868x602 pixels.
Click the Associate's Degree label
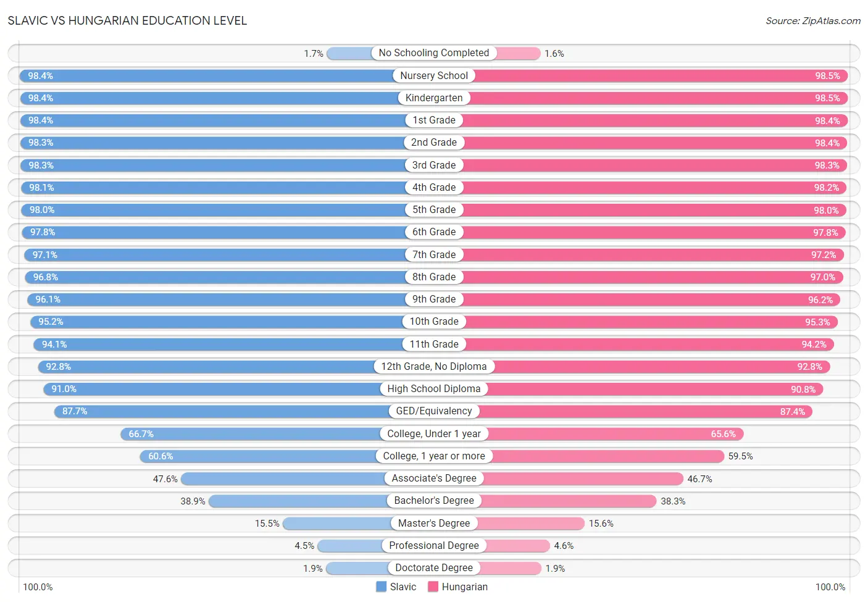pos(434,478)
